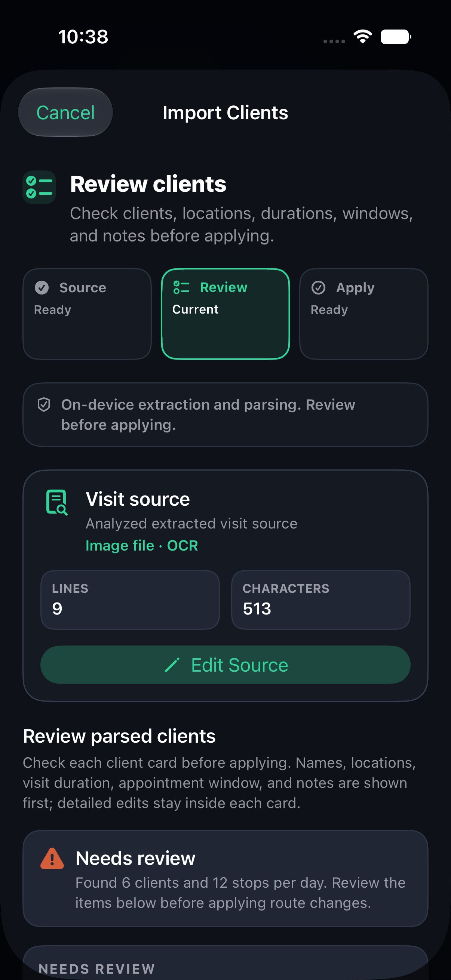This screenshot has width=451, height=980.
Task: Tap the on-device extraction notice banner
Action: (225, 415)
